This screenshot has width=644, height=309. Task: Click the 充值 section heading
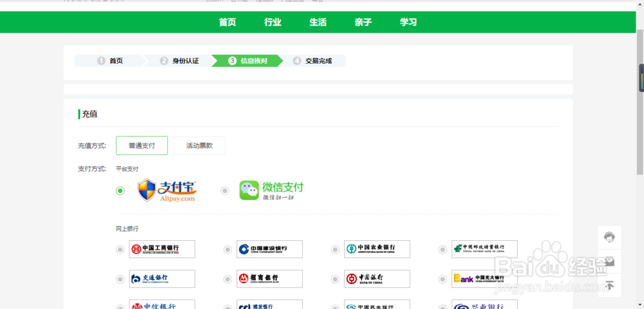coord(90,114)
